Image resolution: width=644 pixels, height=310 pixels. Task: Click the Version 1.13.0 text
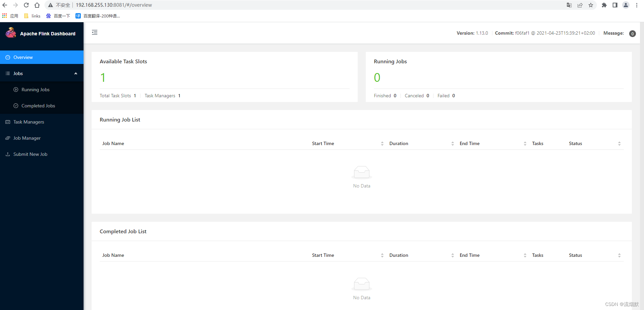click(472, 33)
